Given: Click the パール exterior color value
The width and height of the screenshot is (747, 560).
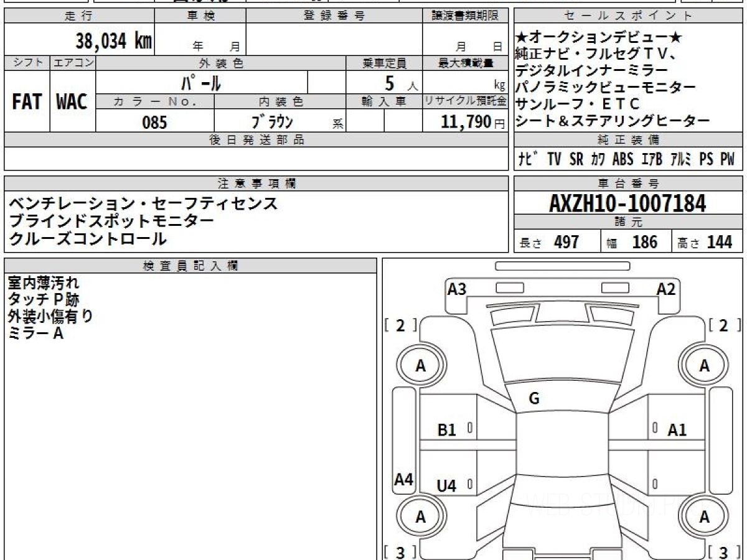Looking at the screenshot, I should (200, 83).
